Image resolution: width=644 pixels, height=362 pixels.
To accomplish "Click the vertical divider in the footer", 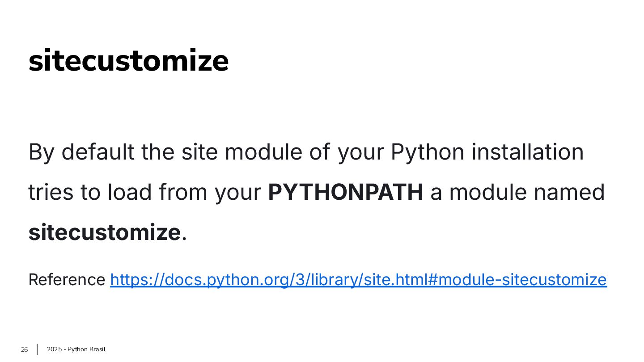I will pos(37,349).
